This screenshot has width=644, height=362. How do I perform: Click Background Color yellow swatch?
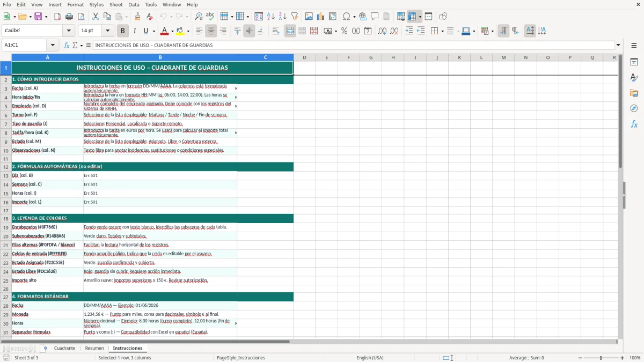(180, 31)
